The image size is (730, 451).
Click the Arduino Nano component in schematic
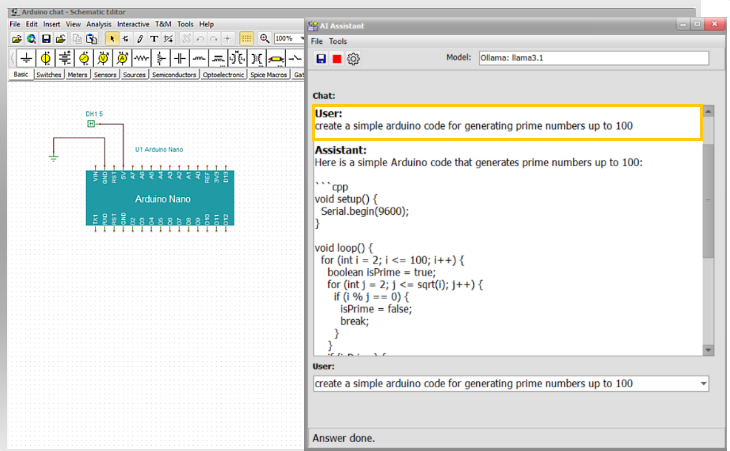coord(162,200)
